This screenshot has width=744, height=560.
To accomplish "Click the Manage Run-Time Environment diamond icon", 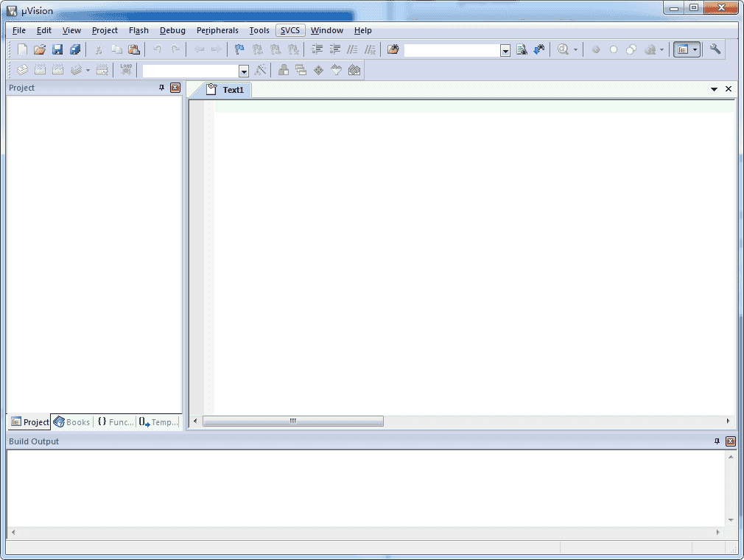I will coord(318,70).
